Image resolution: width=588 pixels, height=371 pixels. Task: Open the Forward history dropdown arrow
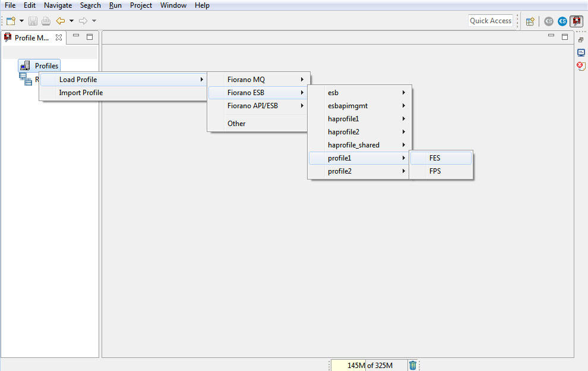click(94, 21)
